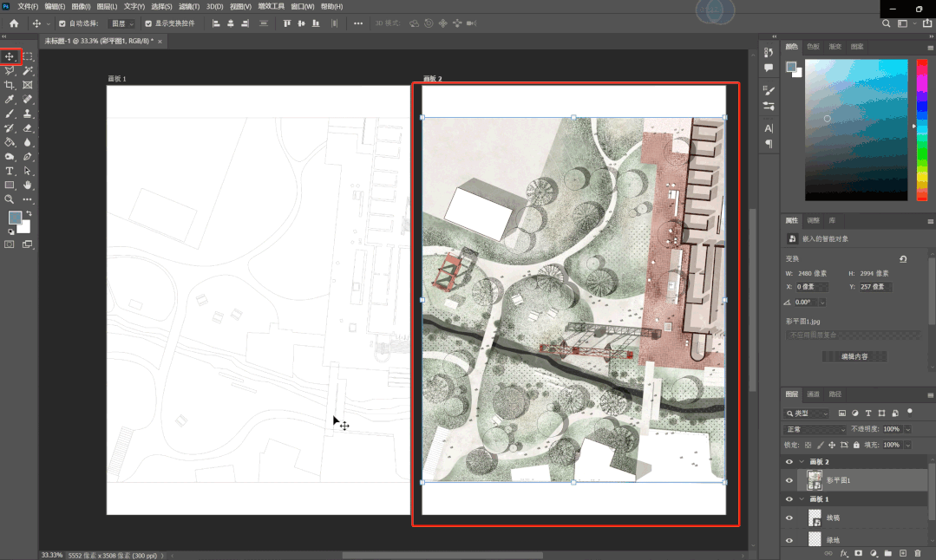Choose the Rectangular Marquee tool
936x560 pixels.
(x=28, y=56)
